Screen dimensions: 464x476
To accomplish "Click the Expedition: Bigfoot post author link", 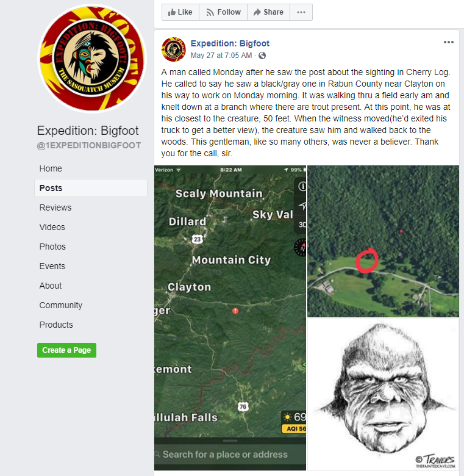I will point(230,43).
